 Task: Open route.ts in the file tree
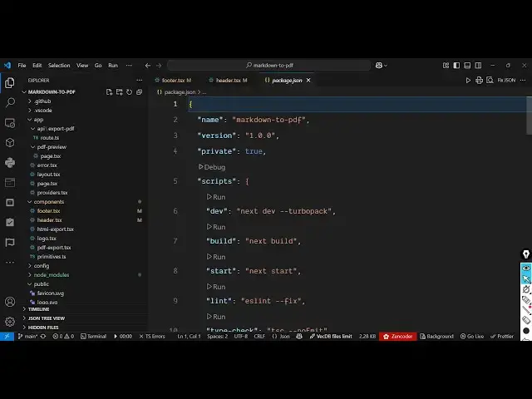pos(50,138)
